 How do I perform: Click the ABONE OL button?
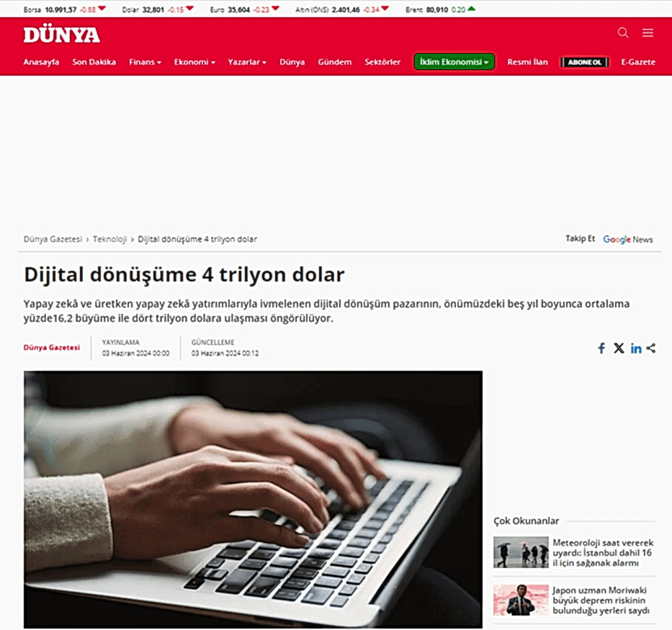coord(585,62)
